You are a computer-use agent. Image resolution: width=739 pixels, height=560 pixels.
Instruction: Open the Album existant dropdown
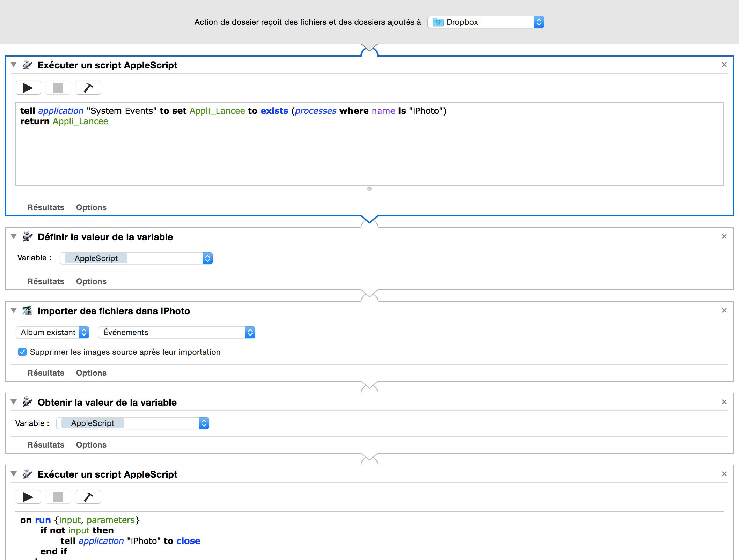[52, 332]
